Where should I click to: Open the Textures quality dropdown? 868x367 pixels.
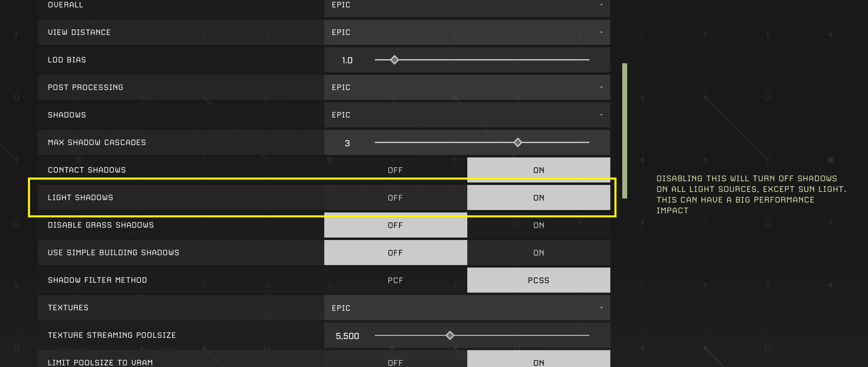tap(467, 307)
